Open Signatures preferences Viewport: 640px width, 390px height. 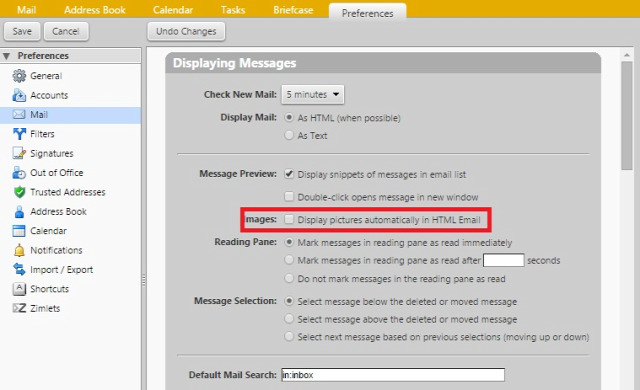52,153
